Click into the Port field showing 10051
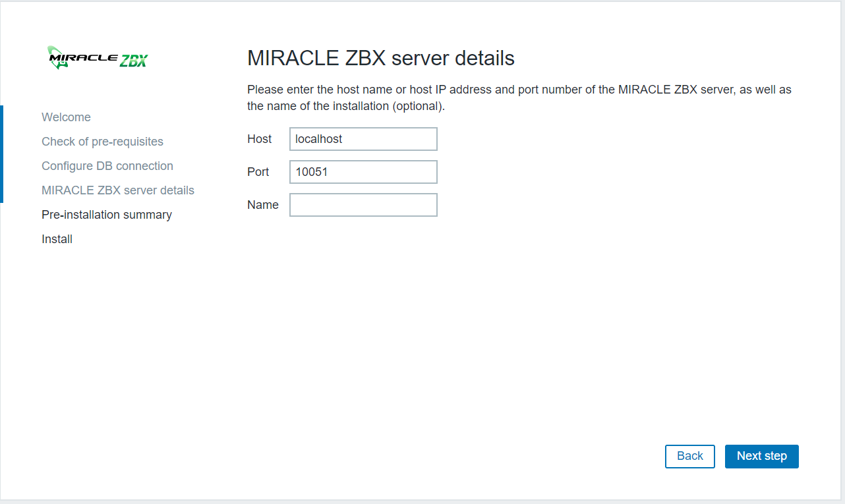This screenshot has width=845, height=504. click(363, 172)
